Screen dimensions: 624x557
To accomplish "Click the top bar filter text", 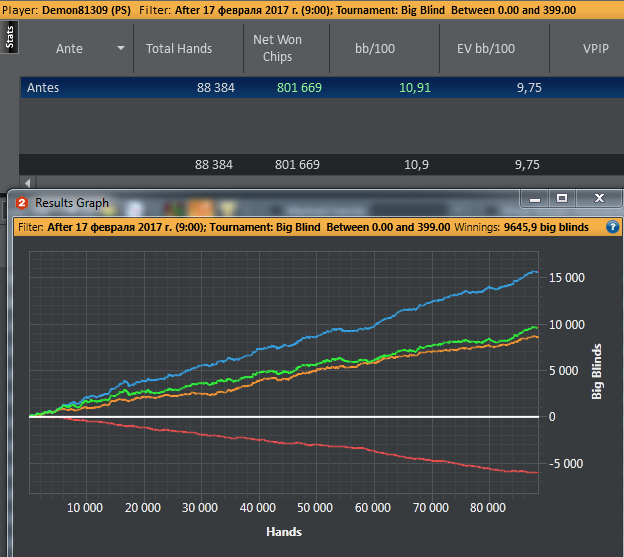I will pyautogui.click(x=357, y=10).
